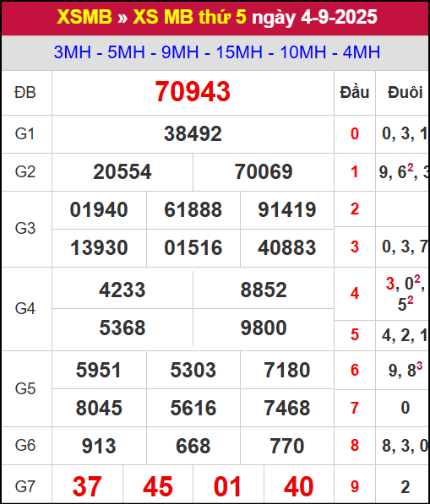Screen dimensions: 430x504
Task: Select G6 number 668
Action: (193, 446)
